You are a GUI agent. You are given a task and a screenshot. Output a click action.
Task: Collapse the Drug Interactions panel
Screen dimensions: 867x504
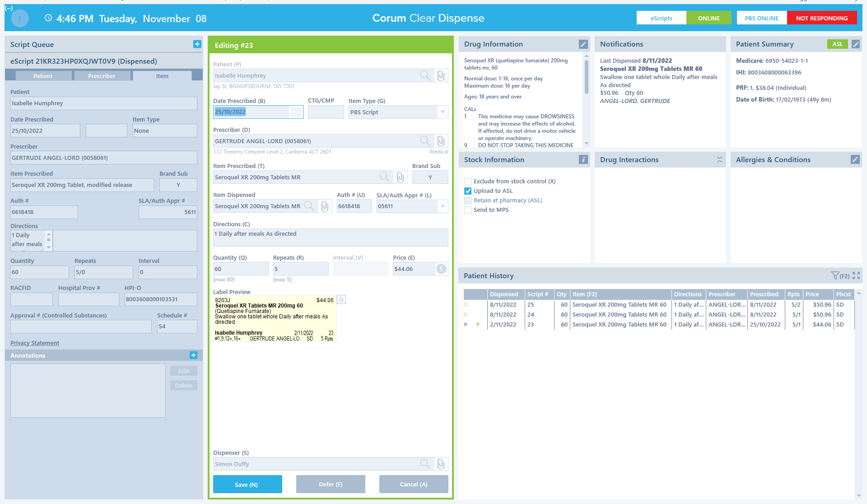719,159
